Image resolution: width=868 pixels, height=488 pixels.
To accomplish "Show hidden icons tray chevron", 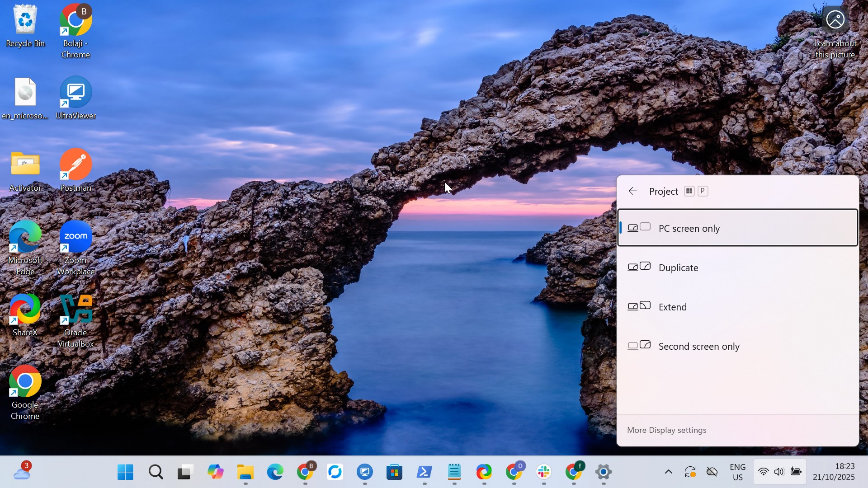I will pos(668,472).
